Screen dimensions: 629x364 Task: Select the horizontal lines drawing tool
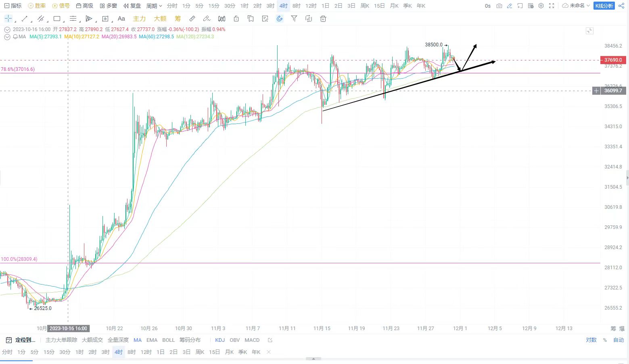tap(73, 19)
